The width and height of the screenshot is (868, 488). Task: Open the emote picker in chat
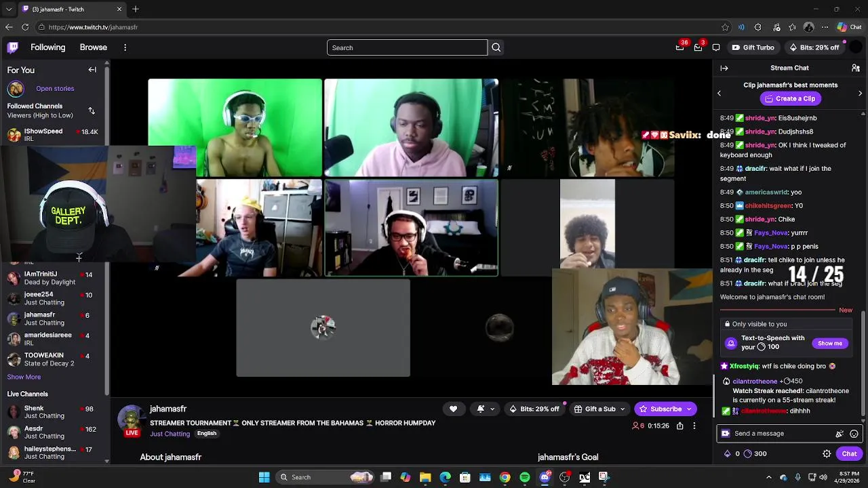(x=854, y=434)
